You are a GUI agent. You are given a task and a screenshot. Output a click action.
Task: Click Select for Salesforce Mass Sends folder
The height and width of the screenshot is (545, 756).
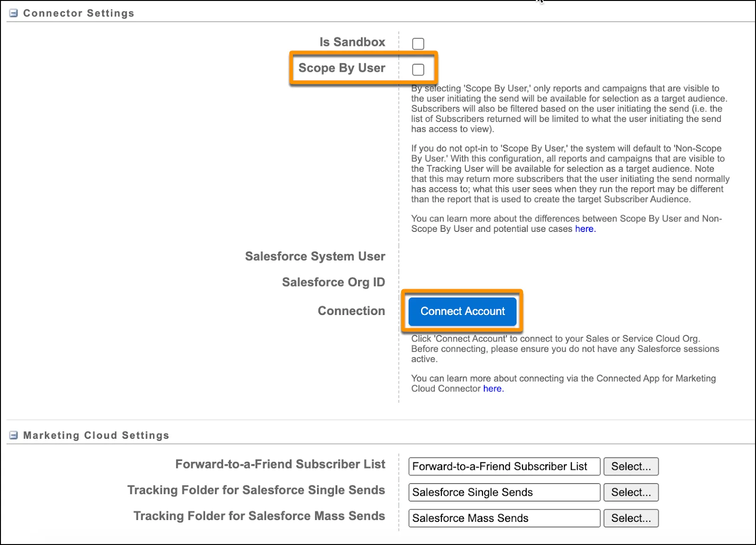point(631,518)
